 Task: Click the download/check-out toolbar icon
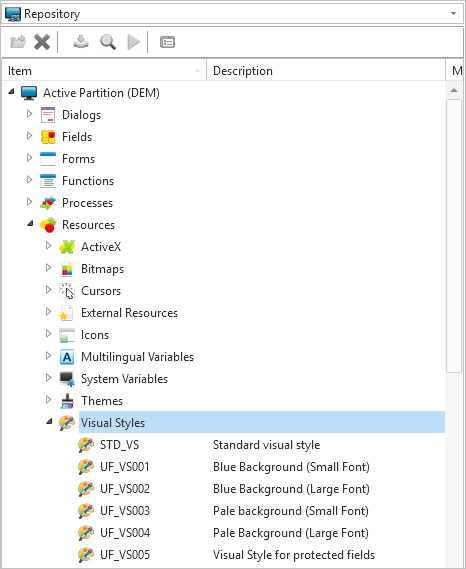(x=81, y=42)
